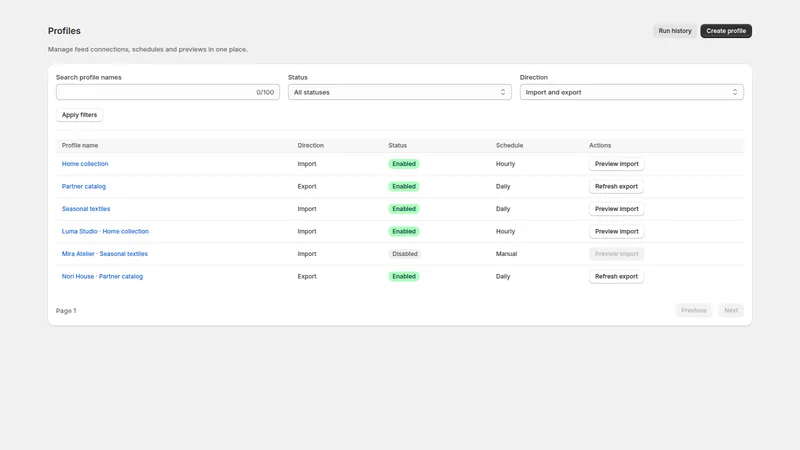Click the Schedule column header
Screen dimensions: 800x450
(509, 145)
